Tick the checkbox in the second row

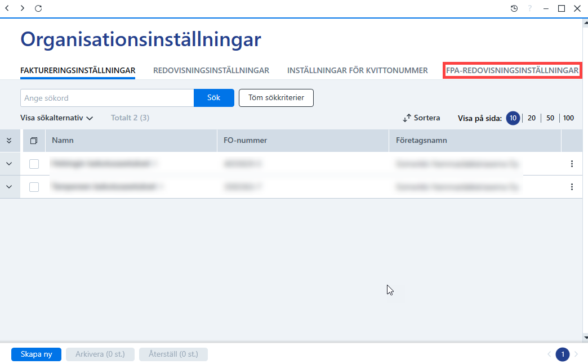click(x=34, y=187)
